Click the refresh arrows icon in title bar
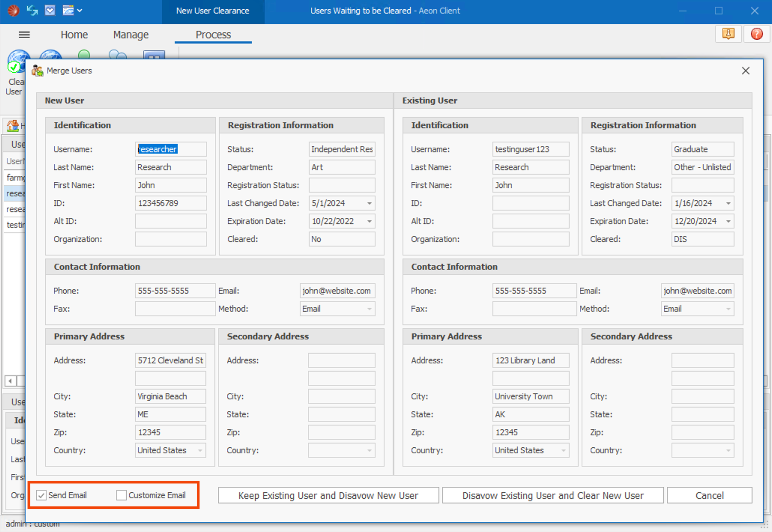Image resolution: width=772 pixels, height=532 pixels. pyautogui.click(x=32, y=10)
